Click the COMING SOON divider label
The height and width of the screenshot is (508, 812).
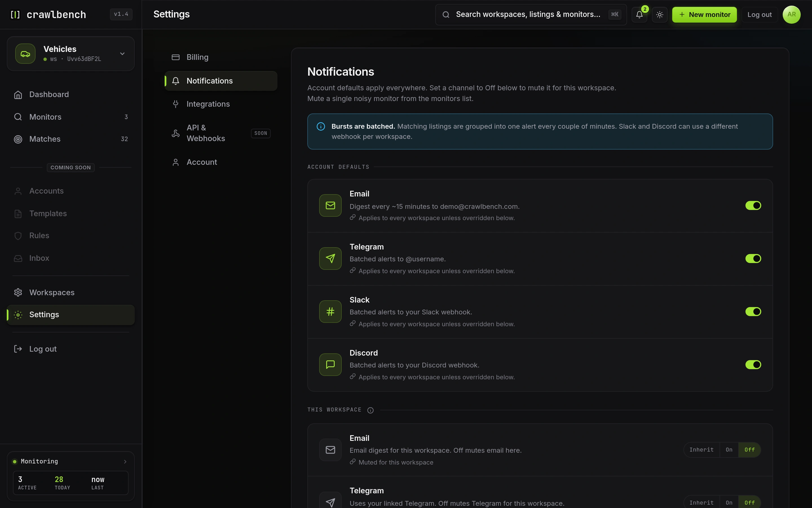coord(70,167)
